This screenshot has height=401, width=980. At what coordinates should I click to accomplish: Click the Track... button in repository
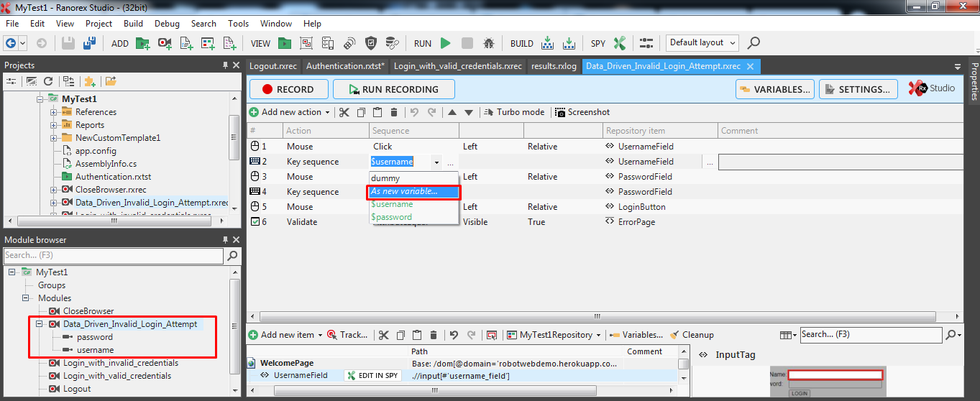pyautogui.click(x=348, y=335)
